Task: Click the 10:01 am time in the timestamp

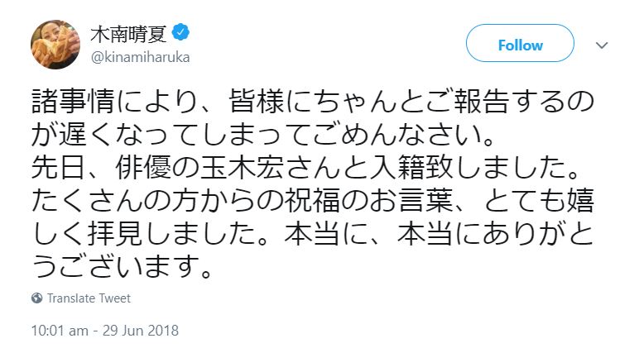Action: coord(59,331)
